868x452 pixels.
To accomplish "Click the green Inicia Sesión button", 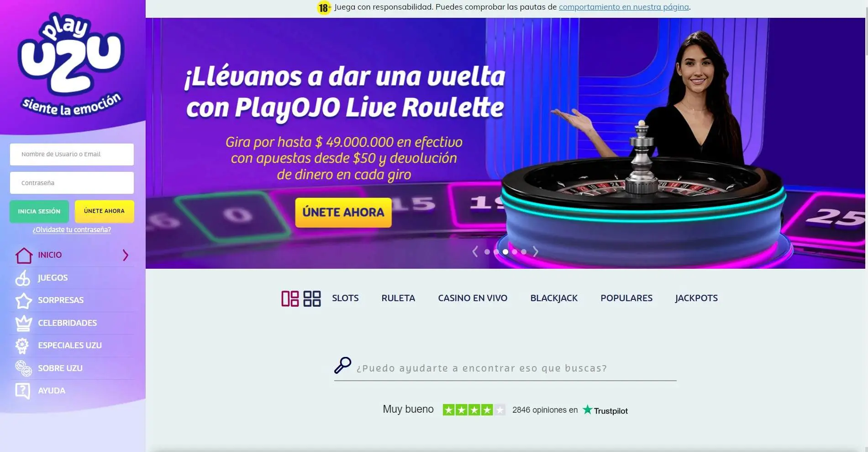I will 39,212.
